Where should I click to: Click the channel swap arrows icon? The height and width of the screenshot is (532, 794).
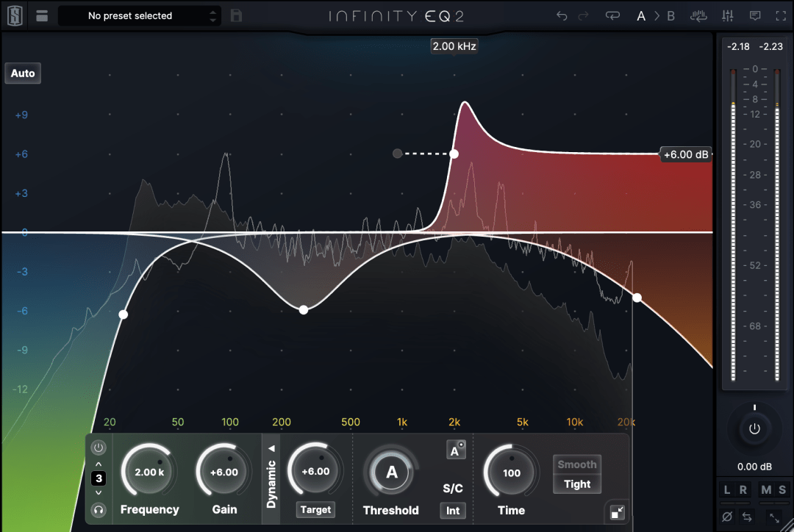tap(747, 517)
